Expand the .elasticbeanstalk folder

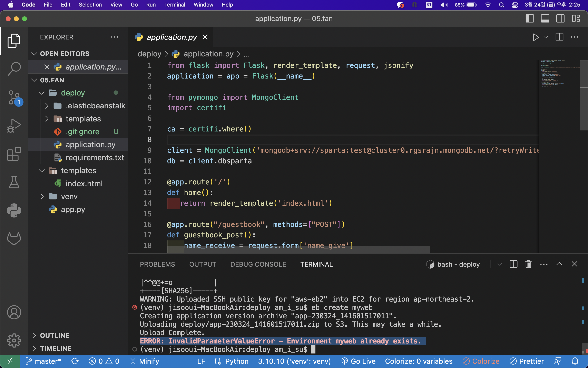point(47,106)
